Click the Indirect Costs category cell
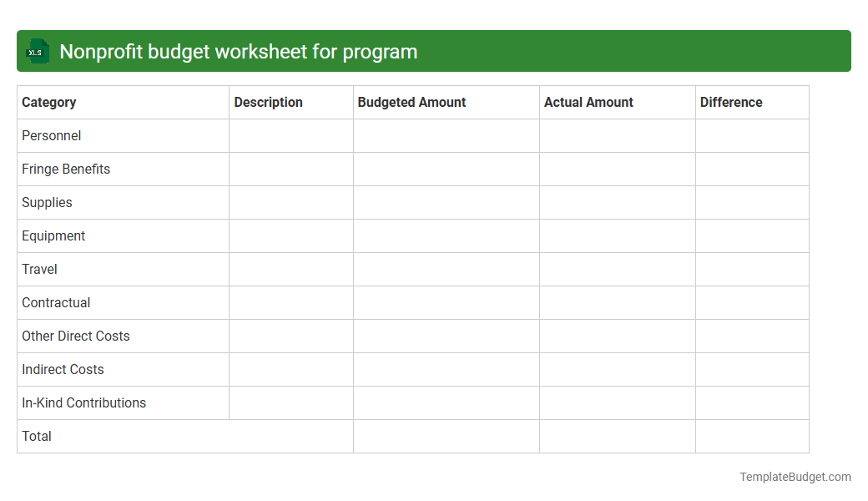This screenshot has width=868, height=501. 62,369
